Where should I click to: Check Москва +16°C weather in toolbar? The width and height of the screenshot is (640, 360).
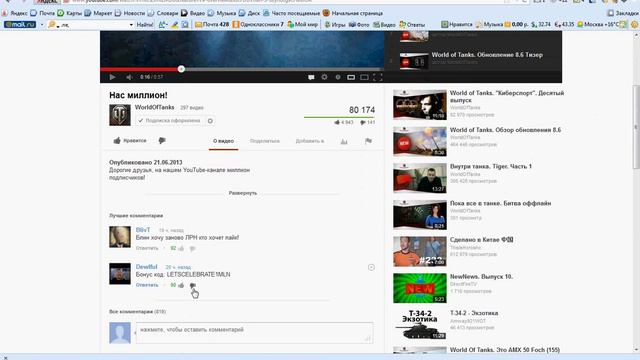click(598, 24)
